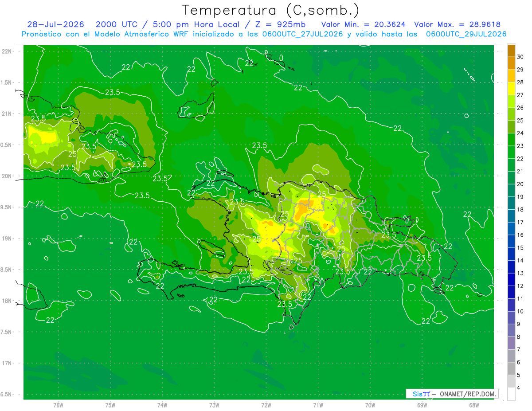Click the legend scale number 20
This screenshot has width=532, height=411.
pos(520,184)
